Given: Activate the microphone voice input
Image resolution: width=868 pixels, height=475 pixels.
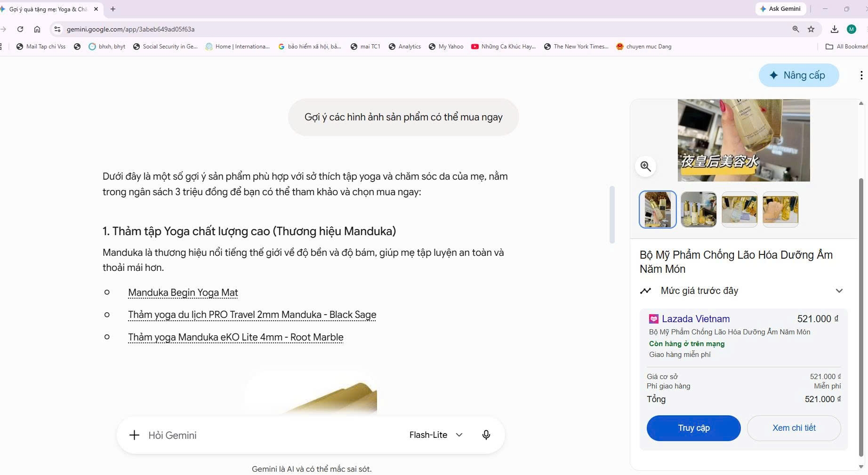Looking at the screenshot, I should (x=486, y=435).
